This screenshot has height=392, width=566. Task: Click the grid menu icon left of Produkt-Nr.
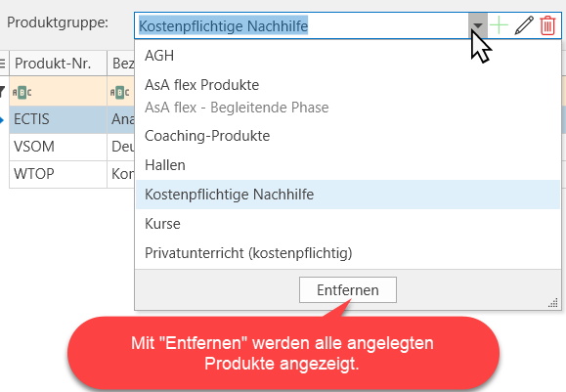pyautogui.click(x=3, y=64)
